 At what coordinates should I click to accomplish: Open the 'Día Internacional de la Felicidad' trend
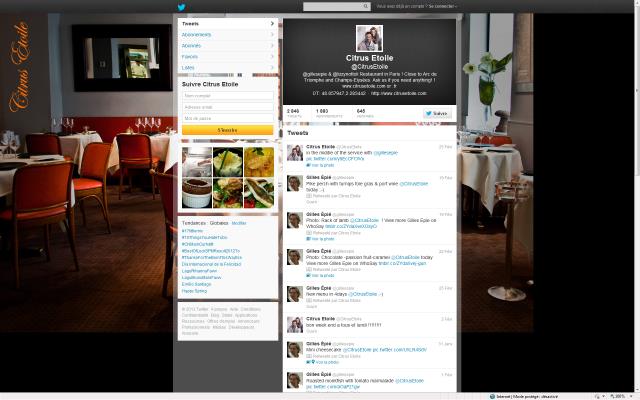[211, 264]
